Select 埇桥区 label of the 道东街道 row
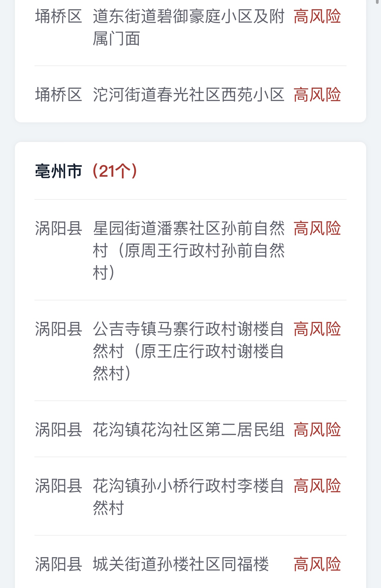 59,16
